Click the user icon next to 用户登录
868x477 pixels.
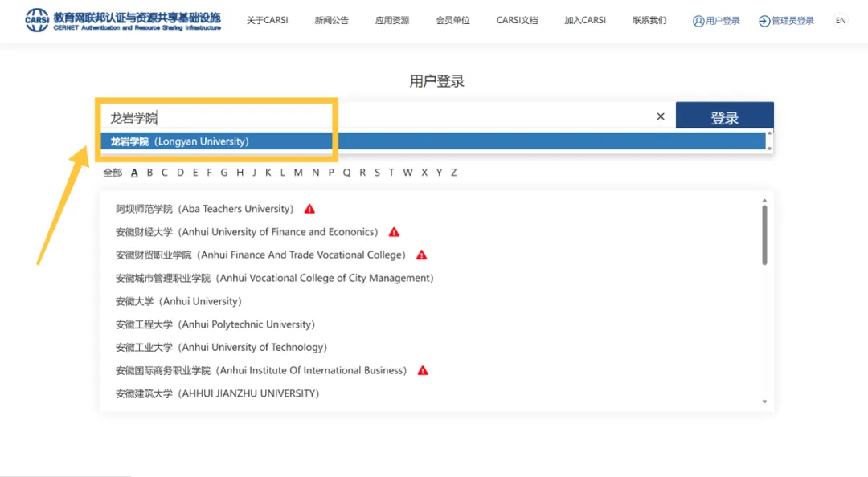click(x=698, y=21)
